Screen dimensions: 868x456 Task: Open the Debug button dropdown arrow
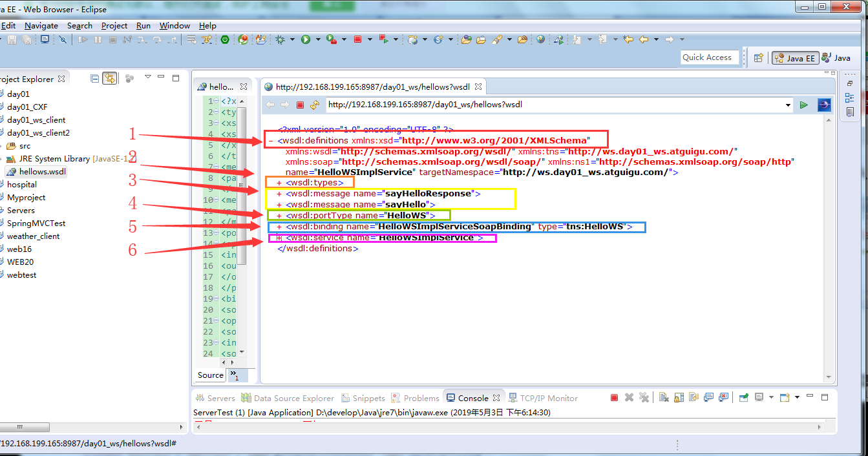pos(292,39)
